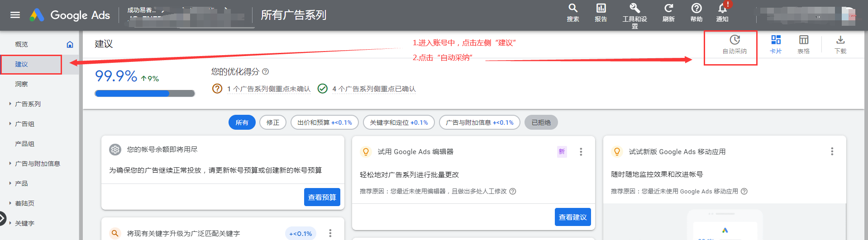Expand the side panel chevron arrow

(3, 219)
